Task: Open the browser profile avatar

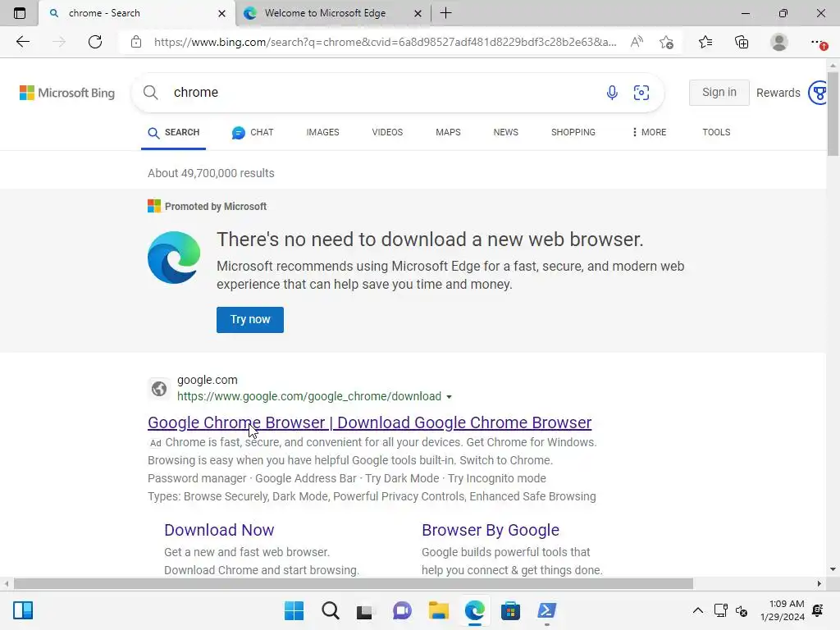Action: [779, 42]
